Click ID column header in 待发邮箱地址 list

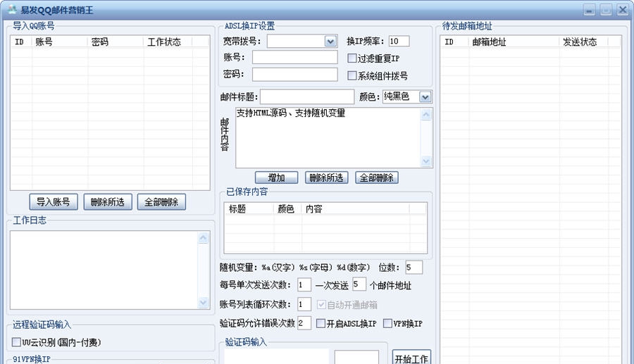pyautogui.click(x=455, y=42)
